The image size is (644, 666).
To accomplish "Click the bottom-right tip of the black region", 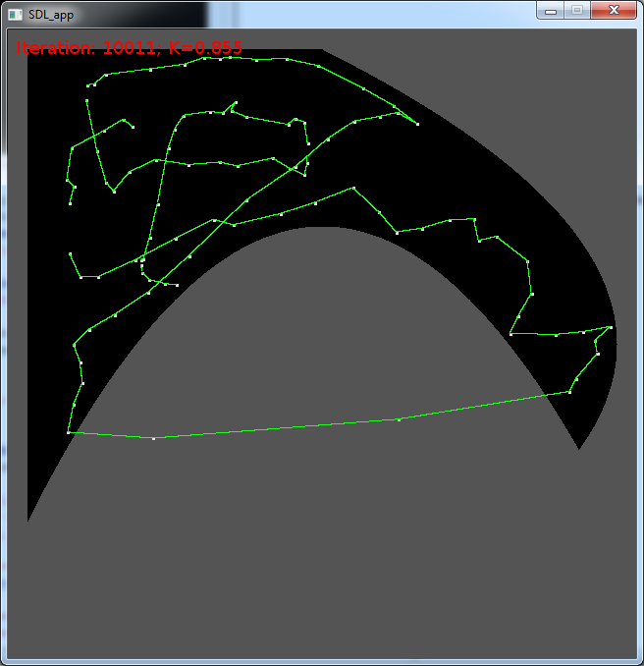I will click(579, 448).
